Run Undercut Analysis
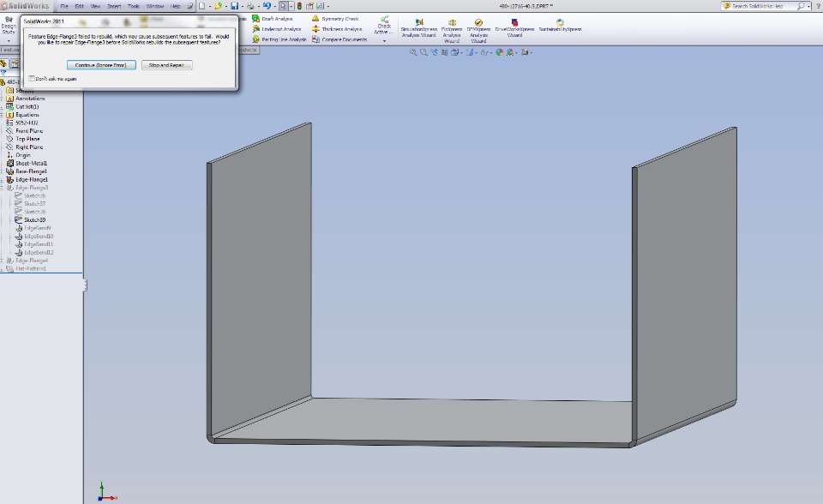 (277, 29)
